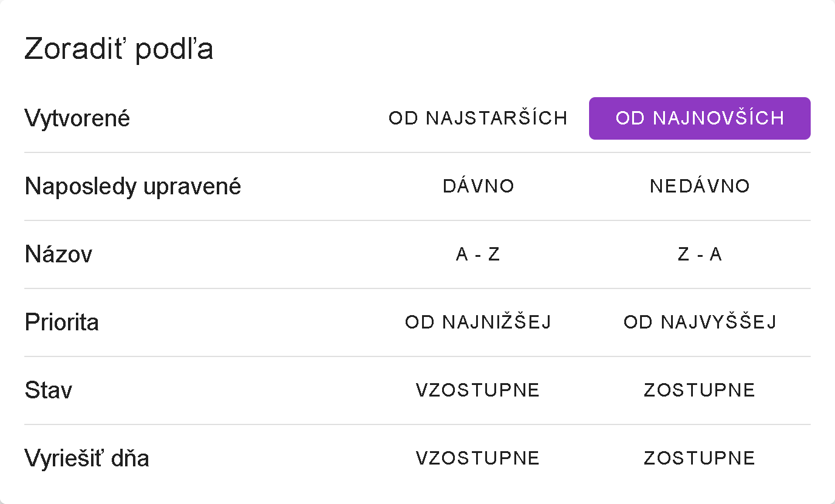
Task: Sort Vyriešiť dňa VZOSTUPNE
Action: click(478, 458)
